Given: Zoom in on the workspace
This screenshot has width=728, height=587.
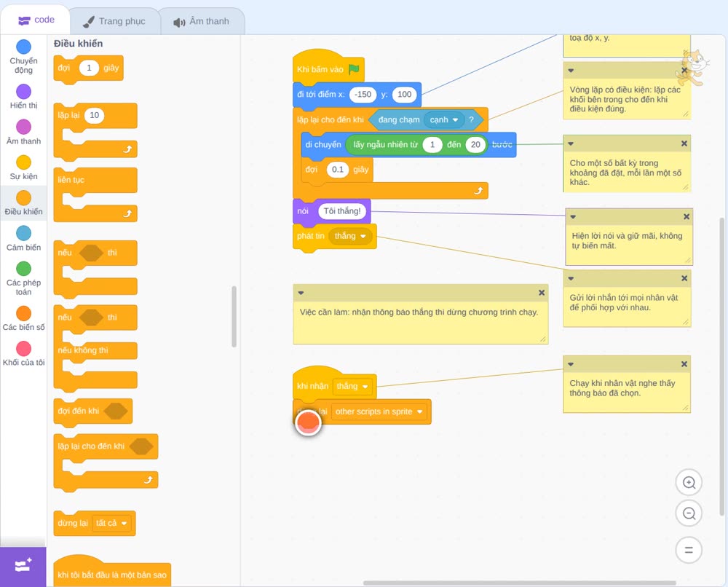Looking at the screenshot, I should 689,483.
